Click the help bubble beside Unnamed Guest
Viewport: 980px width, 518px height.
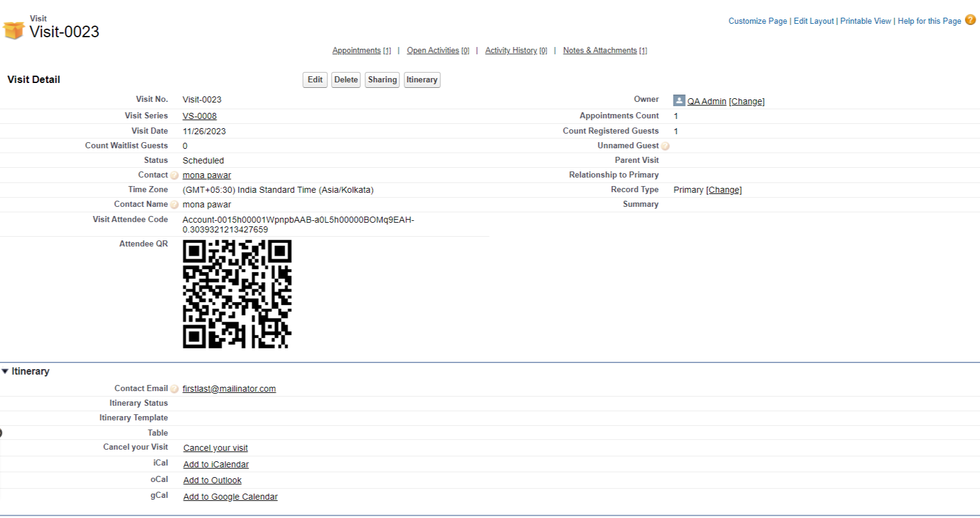[666, 146]
